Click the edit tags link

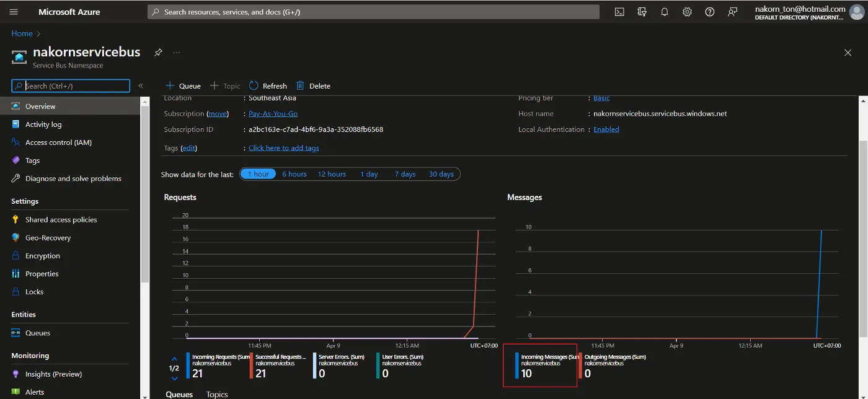(189, 148)
